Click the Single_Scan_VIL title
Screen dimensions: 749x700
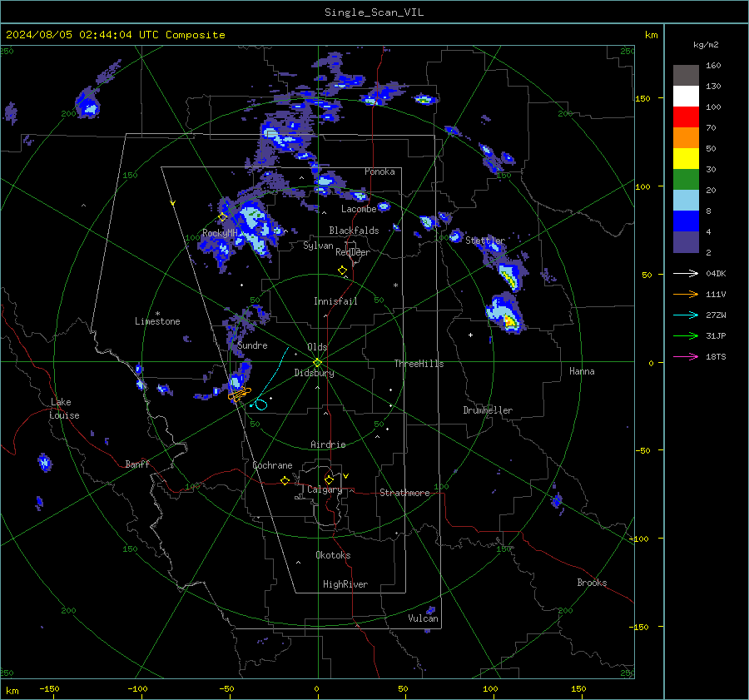374,12
